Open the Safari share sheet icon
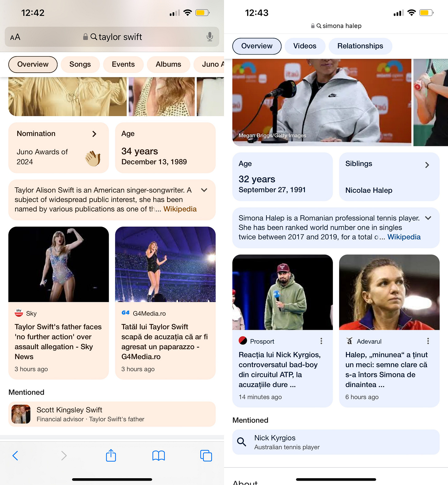This screenshot has height=485, width=448. (x=111, y=455)
